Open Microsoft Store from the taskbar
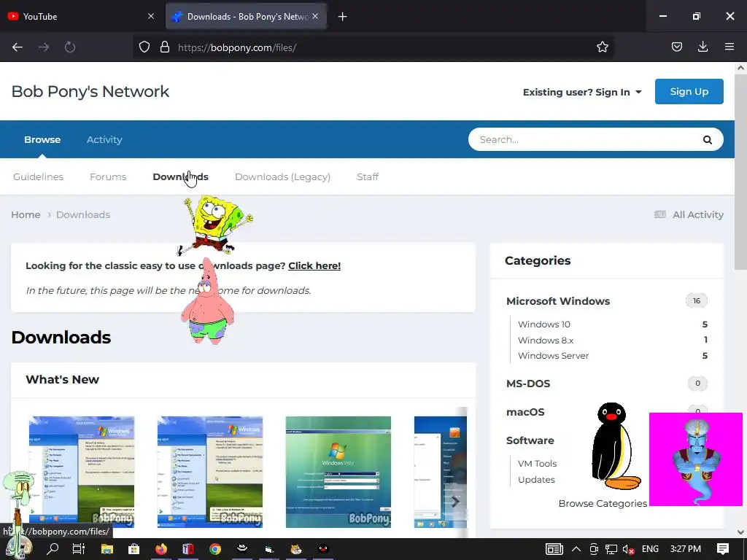This screenshot has width=747, height=560. pyautogui.click(x=134, y=549)
